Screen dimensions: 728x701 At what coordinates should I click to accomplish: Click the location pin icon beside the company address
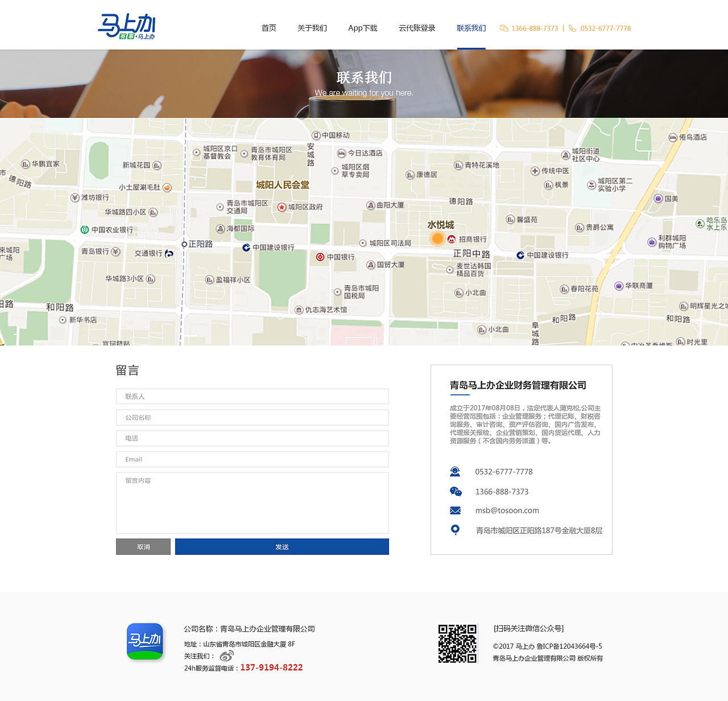pos(455,529)
